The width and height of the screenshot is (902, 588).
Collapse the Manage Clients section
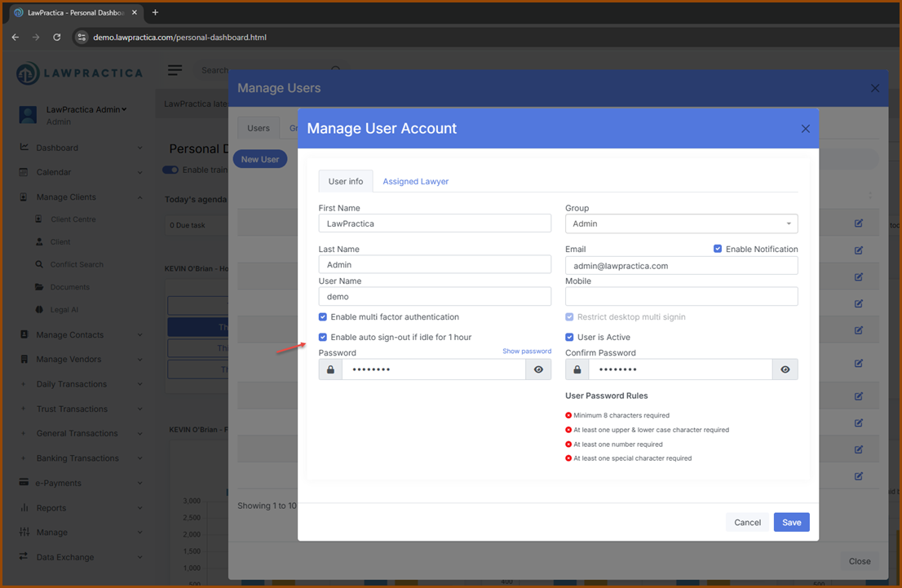[x=139, y=197]
